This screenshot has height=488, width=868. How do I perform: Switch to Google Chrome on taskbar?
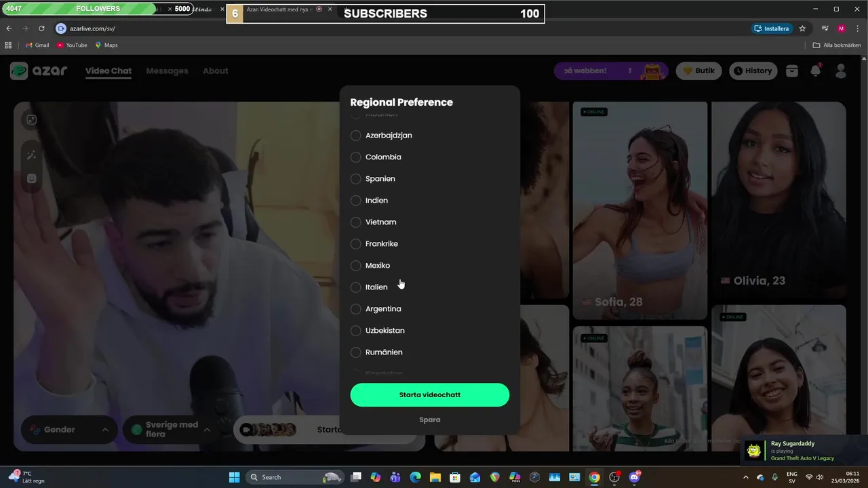tap(594, 477)
